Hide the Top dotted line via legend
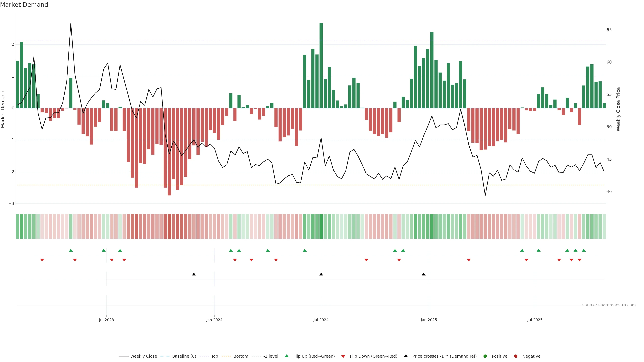Screen dimensions: 644x362 pos(214,356)
